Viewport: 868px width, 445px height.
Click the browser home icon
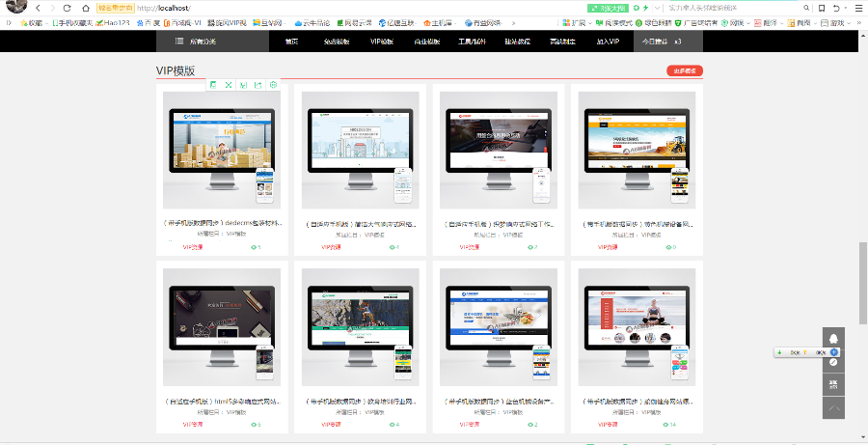pyautogui.click(x=86, y=8)
